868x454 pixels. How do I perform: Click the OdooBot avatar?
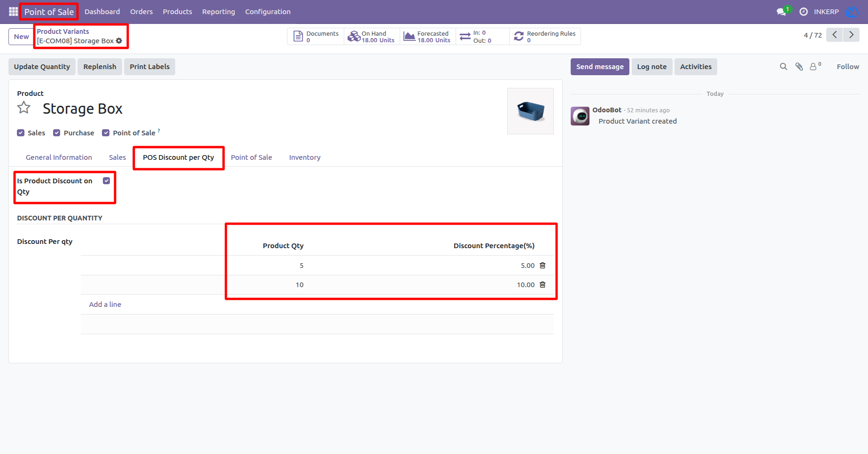pos(580,116)
